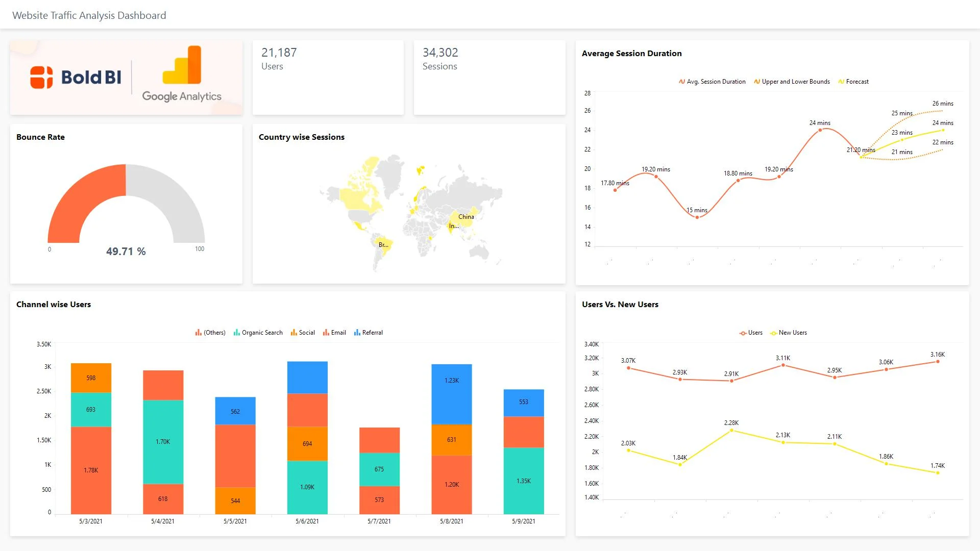Click the 49.71 % gauge value
This screenshot has width=980, height=551.
coord(126,252)
